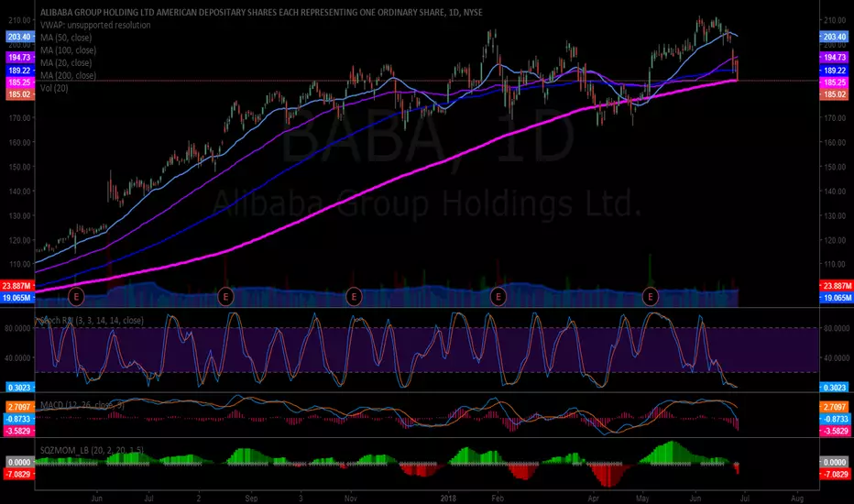Image resolution: width=854 pixels, height=504 pixels.
Task: Click the red 23.887M volume tag on right
Action: (x=836, y=286)
